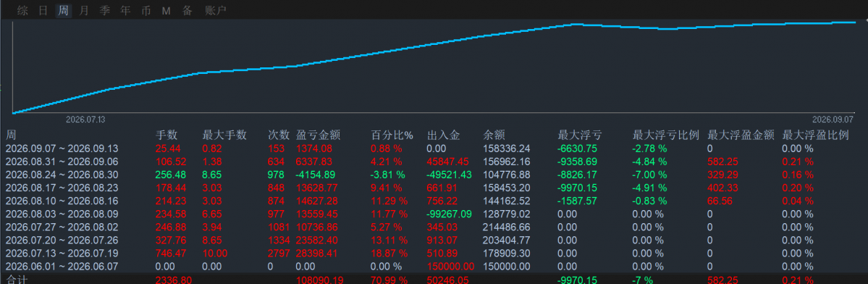Viewport: 868px width, 284px height.
Task: Open the 日 daily tab
Action: tap(43, 11)
